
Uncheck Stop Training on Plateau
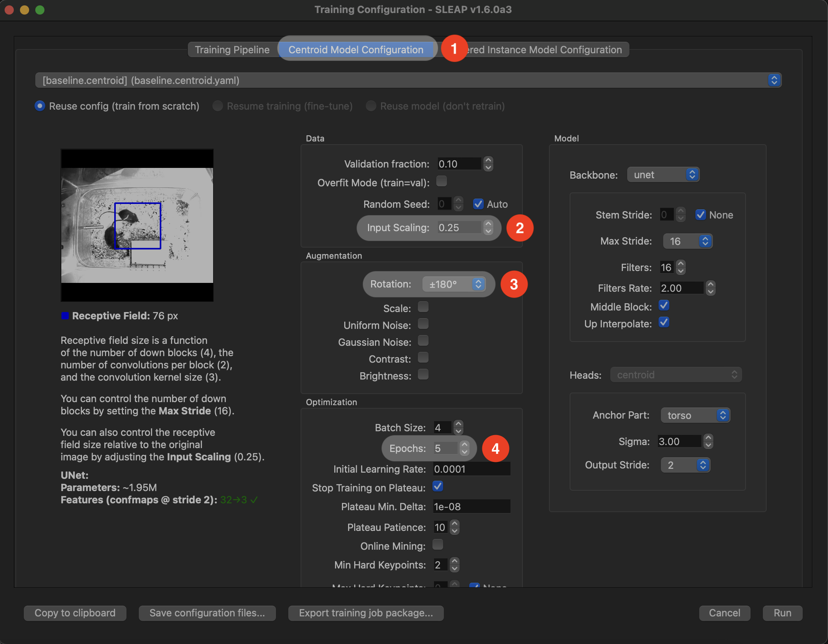438,486
